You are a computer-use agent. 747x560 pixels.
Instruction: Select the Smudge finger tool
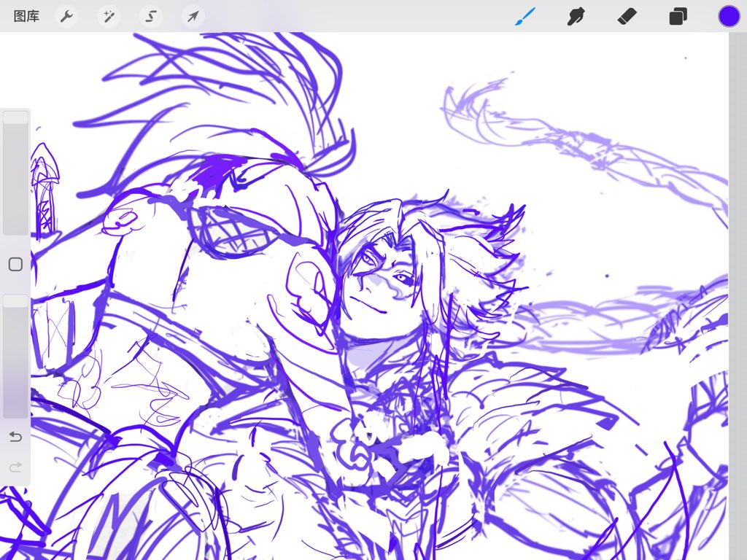pos(576,17)
